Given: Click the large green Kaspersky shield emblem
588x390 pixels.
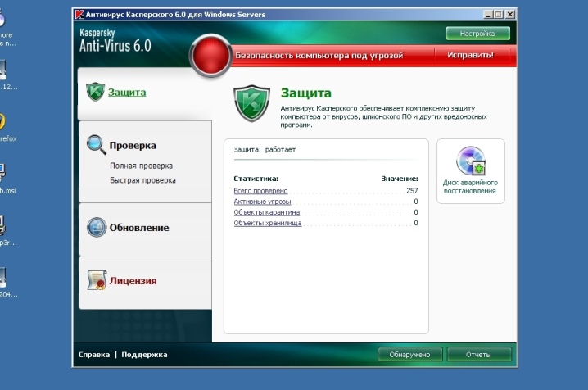Looking at the screenshot, I should tap(251, 103).
